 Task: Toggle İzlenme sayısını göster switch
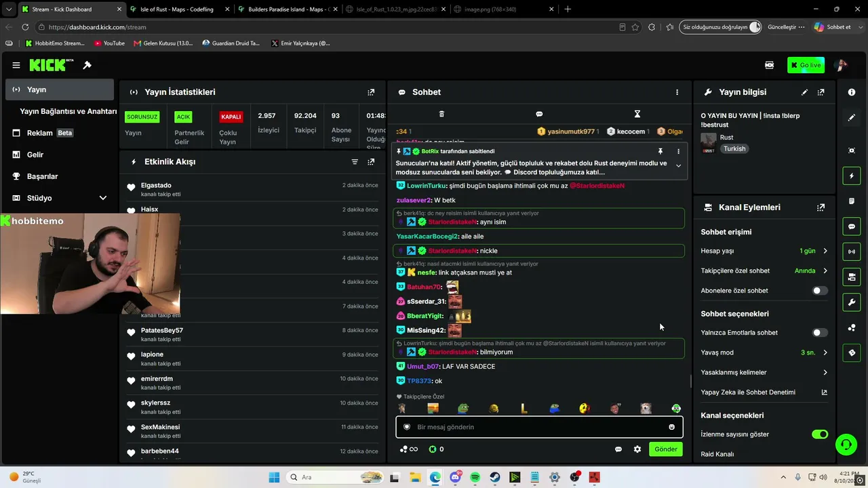click(820, 434)
